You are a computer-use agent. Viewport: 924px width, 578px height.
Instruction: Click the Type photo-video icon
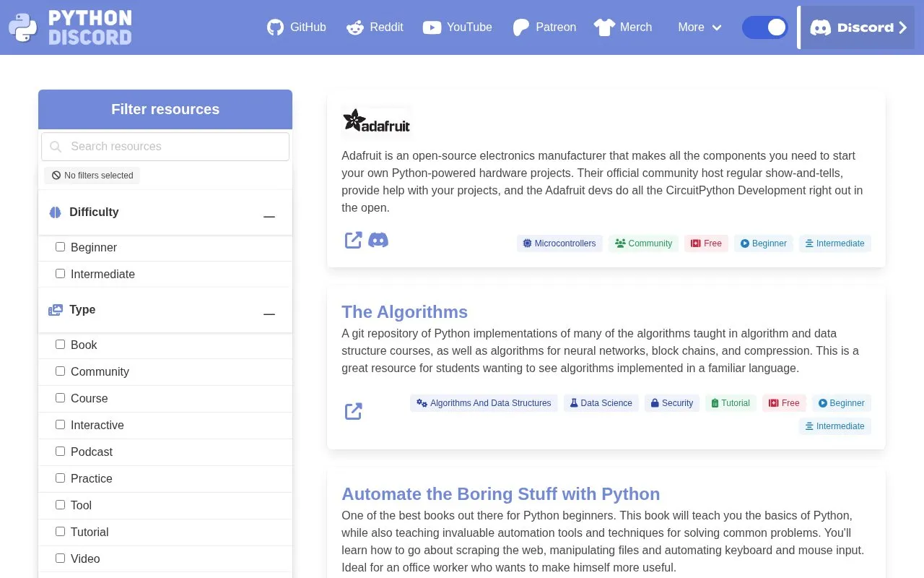click(x=56, y=310)
